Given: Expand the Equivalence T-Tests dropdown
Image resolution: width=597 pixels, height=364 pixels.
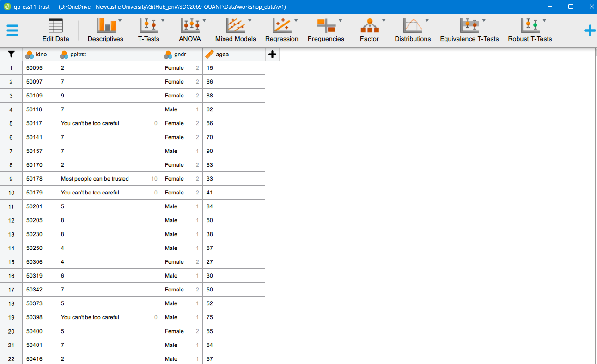Looking at the screenshot, I should point(484,21).
